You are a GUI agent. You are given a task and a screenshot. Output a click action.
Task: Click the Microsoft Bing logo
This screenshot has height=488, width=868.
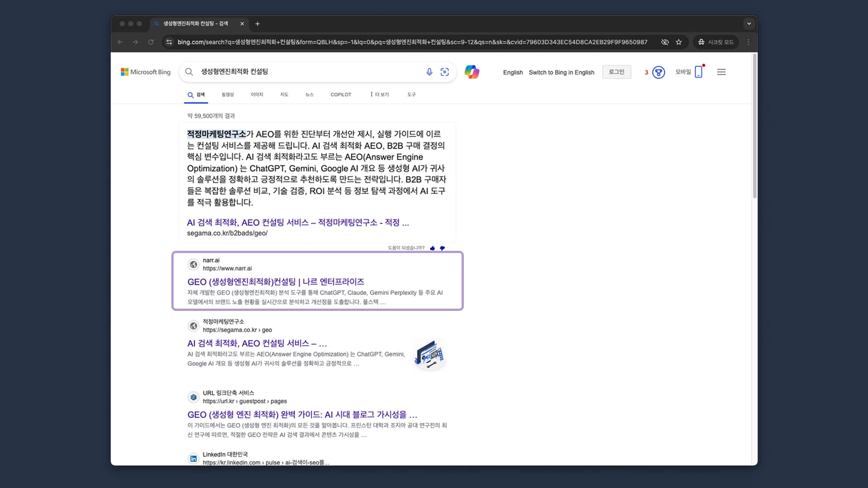tap(145, 72)
